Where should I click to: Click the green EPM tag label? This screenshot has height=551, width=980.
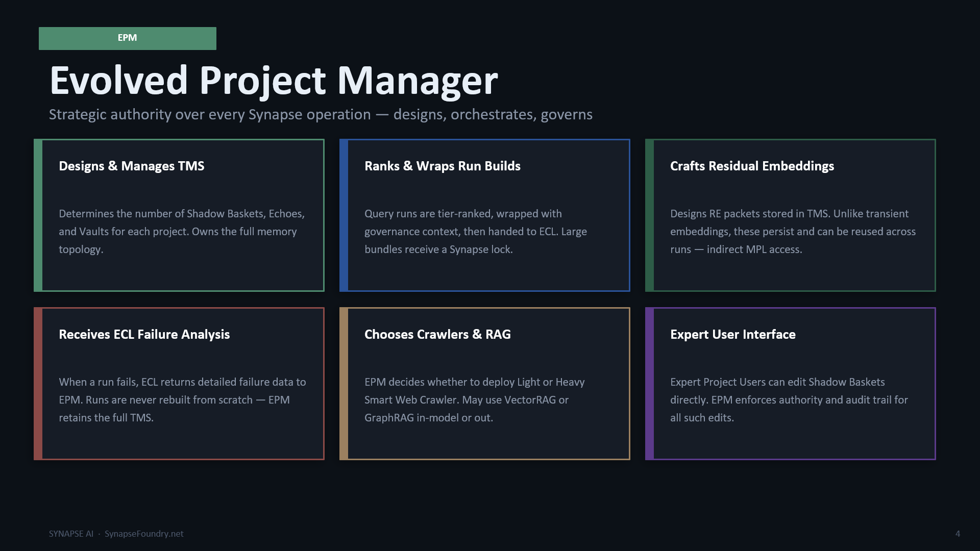127,38
